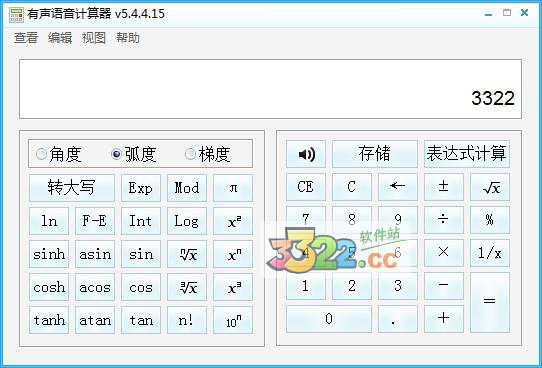Click the backspace arrow key
The width and height of the screenshot is (542, 368).
click(398, 187)
